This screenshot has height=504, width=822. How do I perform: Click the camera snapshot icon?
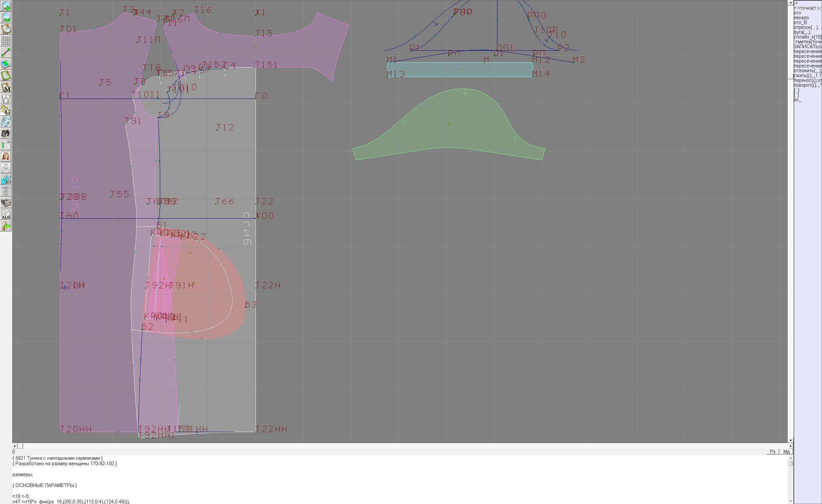[6, 134]
